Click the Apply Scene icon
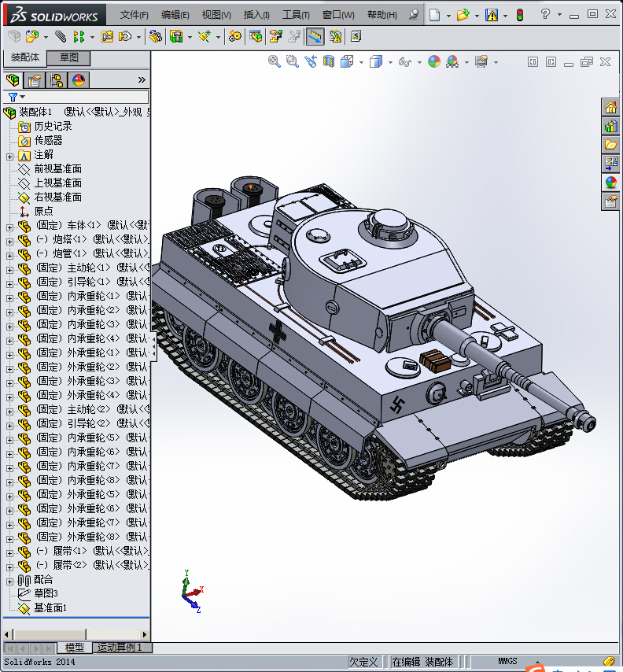The image size is (623, 672). click(452, 61)
